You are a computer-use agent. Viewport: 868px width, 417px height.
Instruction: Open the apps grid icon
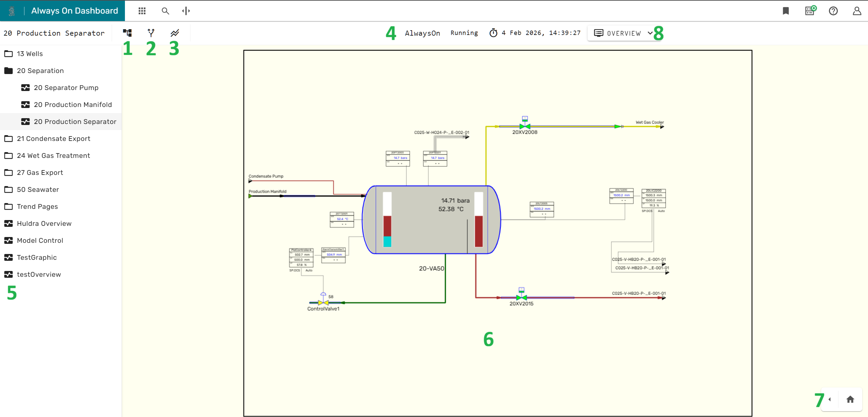[142, 11]
